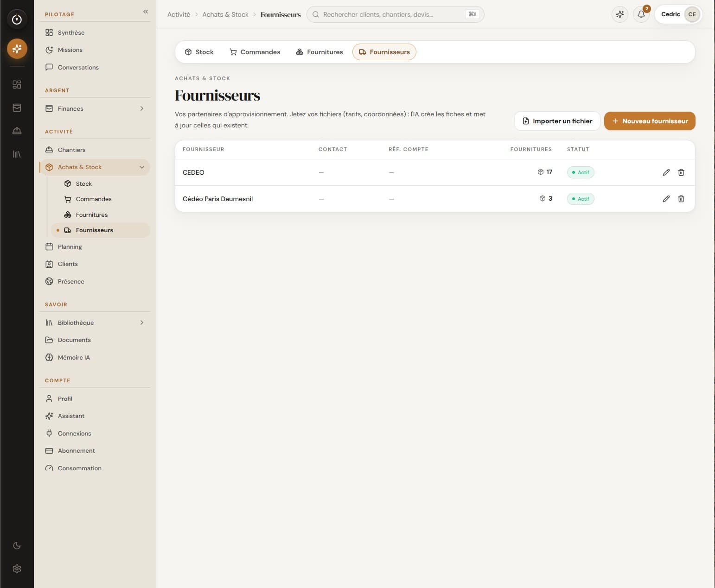Click the library books icon in left rail
715x588 pixels.
pos(17,154)
